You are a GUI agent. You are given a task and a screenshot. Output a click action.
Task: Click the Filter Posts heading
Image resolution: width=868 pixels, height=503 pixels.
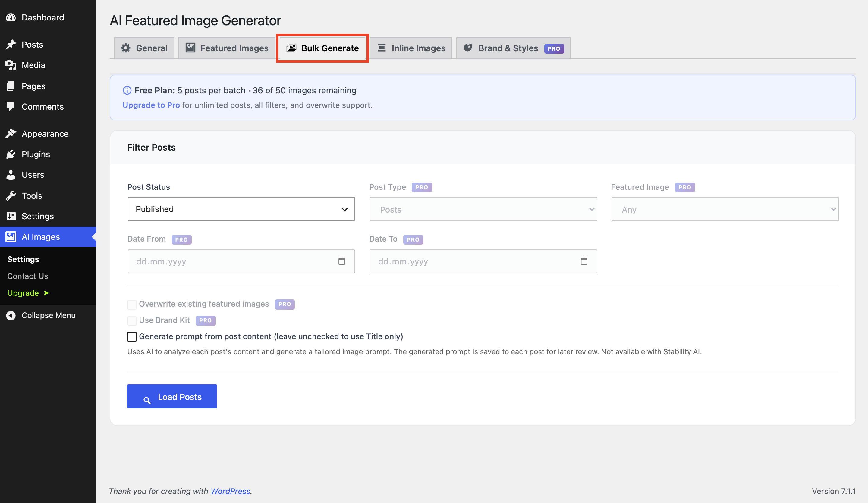pyautogui.click(x=151, y=147)
